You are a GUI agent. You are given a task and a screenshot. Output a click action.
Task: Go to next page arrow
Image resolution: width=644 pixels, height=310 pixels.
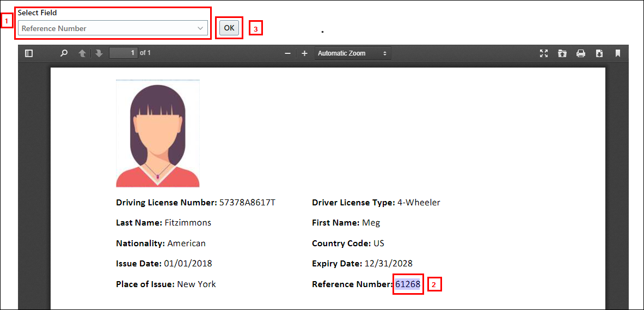tap(99, 53)
